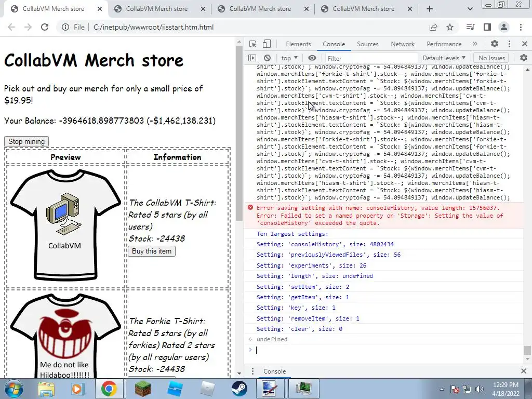
Task: Click the share page icon
Action: [433, 27]
